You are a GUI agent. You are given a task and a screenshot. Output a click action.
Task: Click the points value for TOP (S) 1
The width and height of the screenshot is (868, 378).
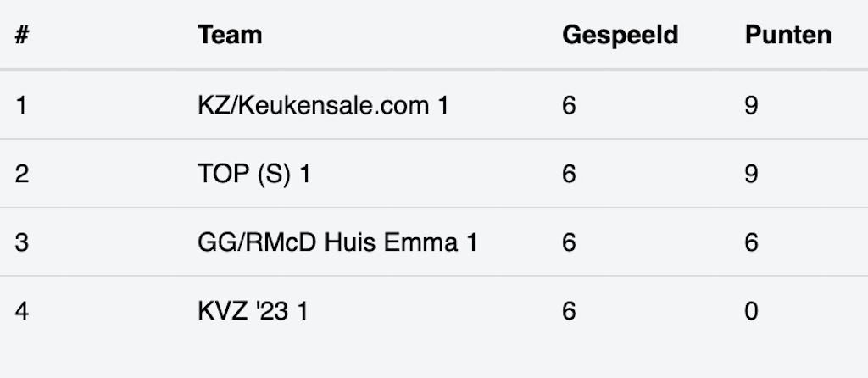(751, 175)
